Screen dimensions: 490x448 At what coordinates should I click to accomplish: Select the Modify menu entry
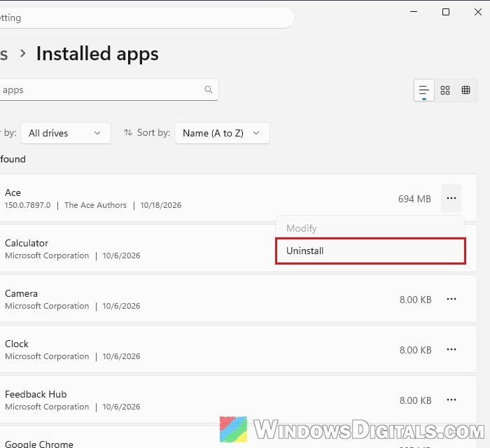click(x=370, y=228)
